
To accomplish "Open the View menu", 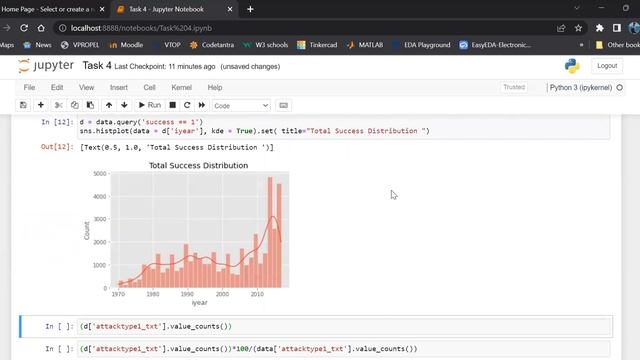I will 87,87.
